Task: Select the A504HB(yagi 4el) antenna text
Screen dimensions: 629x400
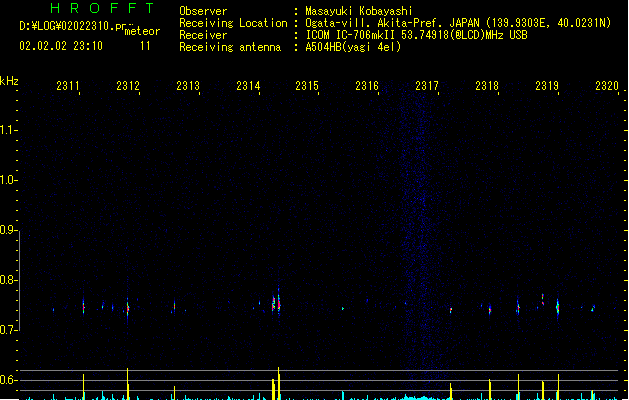Action: [353, 47]
